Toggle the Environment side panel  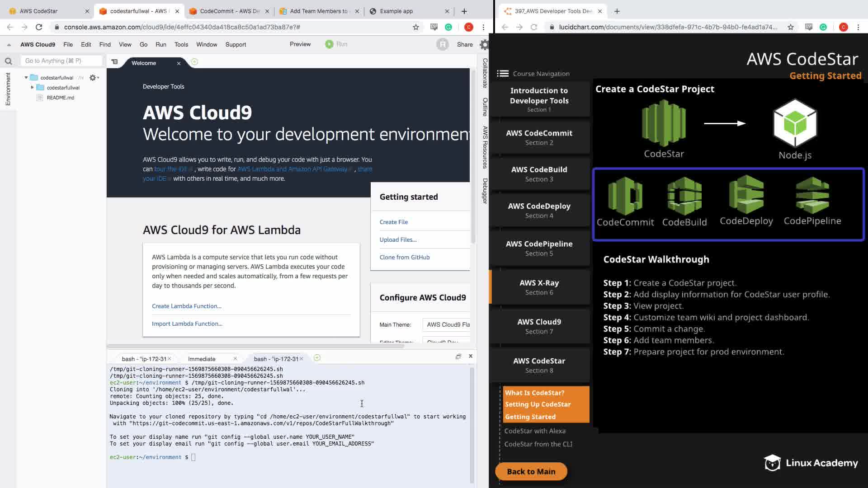(x=8, y=89)
